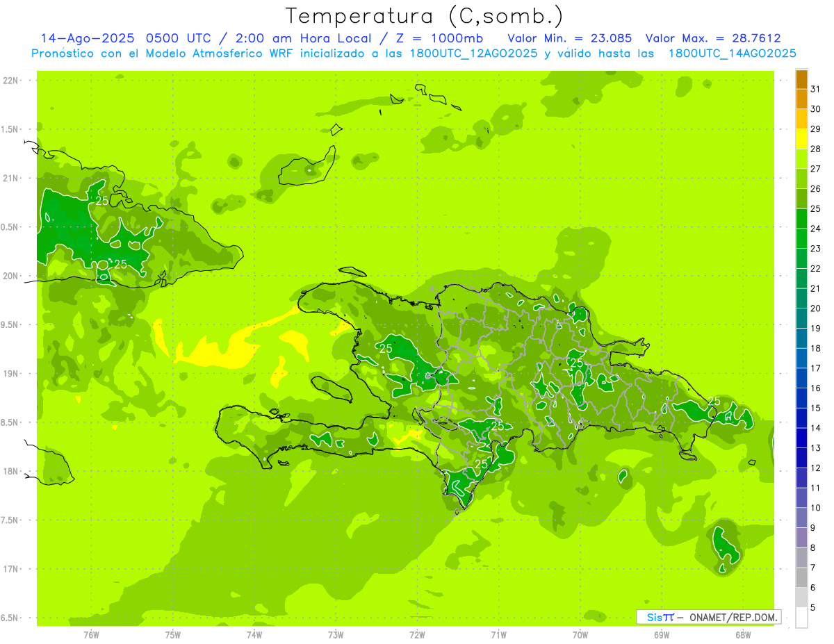Image resolution: width=834 pixels, height=644 pixels.
Task: Click the "25" contour label near 68W east coast
Action: pos(714,401)
